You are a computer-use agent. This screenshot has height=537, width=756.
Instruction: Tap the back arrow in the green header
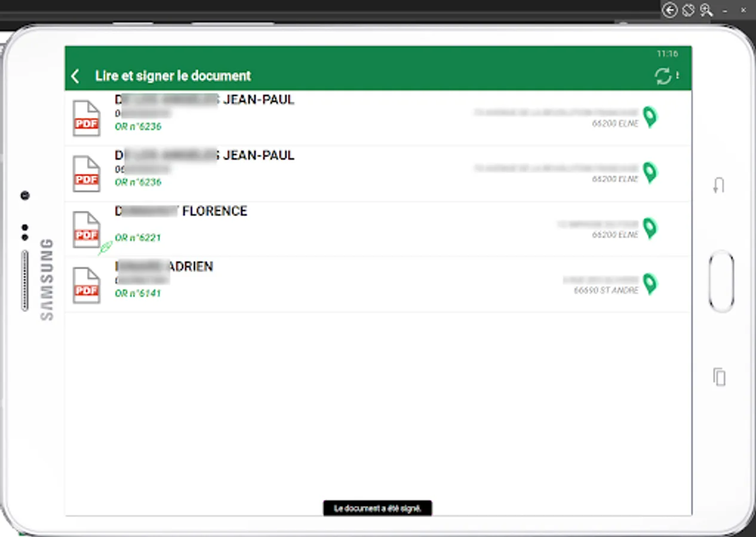point(75,76)
